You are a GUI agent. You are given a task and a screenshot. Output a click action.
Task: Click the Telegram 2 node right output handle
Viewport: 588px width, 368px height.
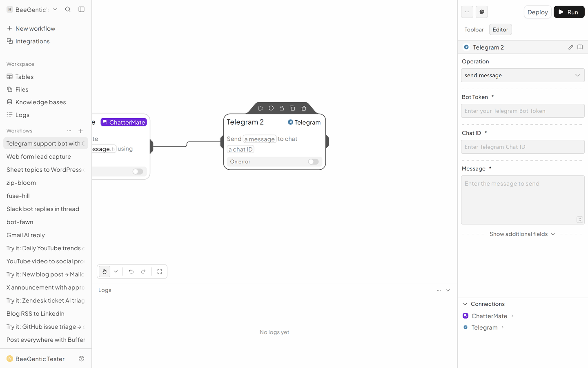pos(327,142)
